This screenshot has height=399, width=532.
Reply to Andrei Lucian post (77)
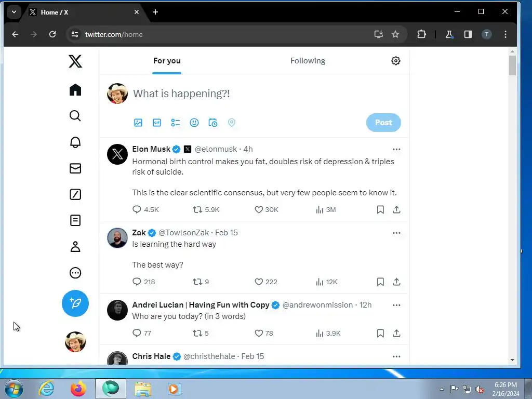142,333
